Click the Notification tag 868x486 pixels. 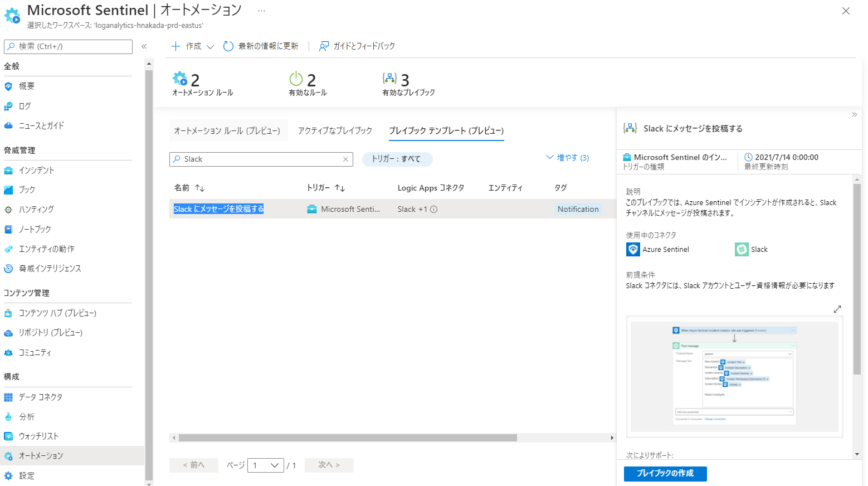pyautogui.click(x=578, y=209)
